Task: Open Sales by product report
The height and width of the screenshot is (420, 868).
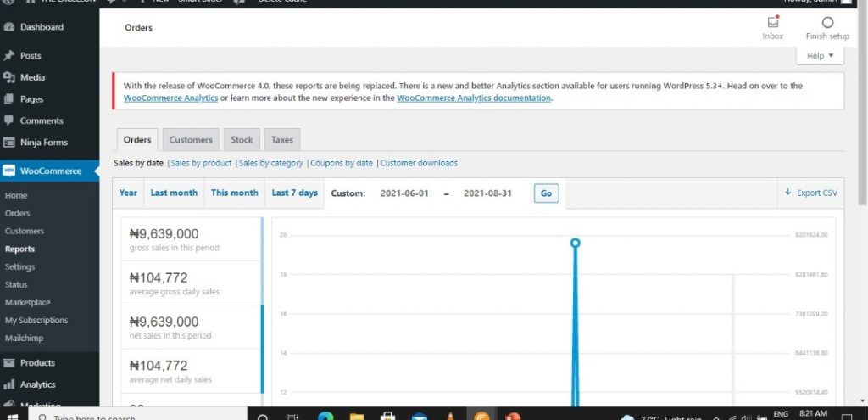Action: (202, 163)
